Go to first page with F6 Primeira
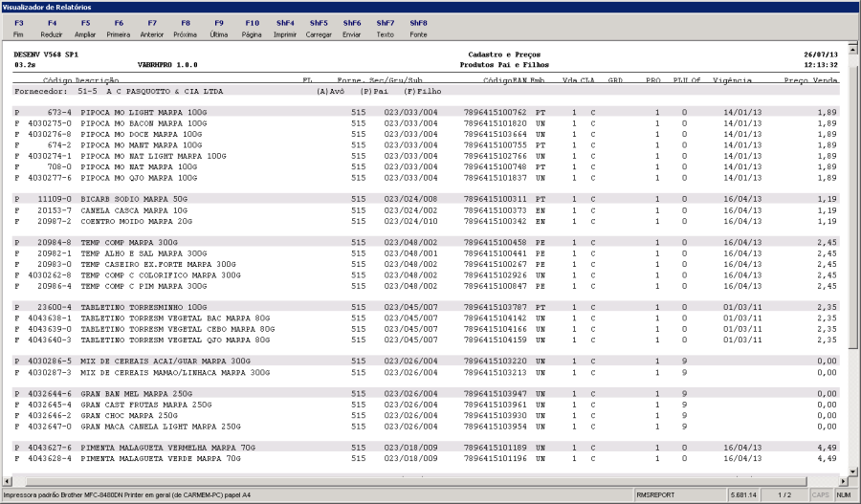This screenshot has width=861, height=504. (119, 29)
